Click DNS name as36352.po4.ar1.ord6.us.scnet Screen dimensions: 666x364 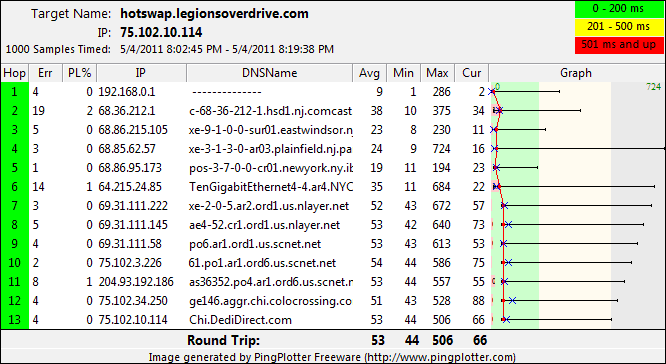tap(271, 282)
